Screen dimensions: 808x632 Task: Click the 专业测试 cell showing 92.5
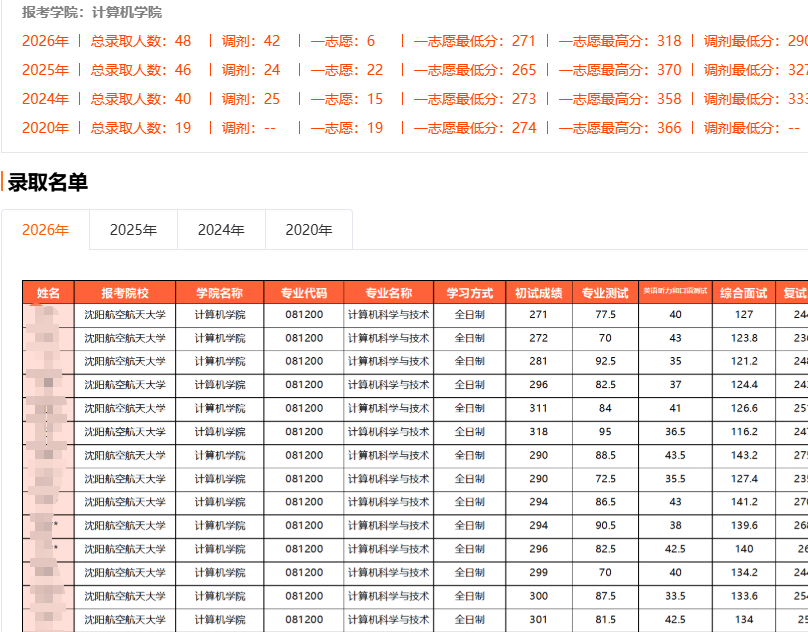click(x=605, y=361)
